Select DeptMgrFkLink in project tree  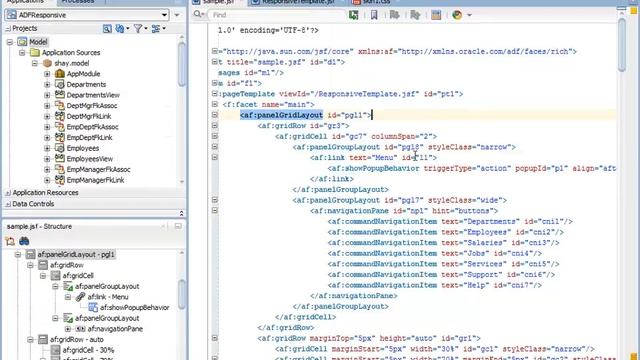pos(89,116)
